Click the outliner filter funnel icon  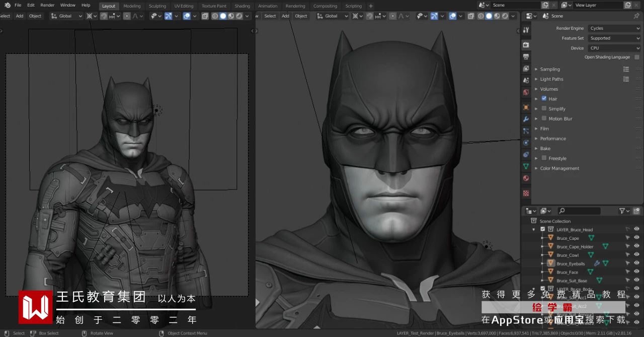pyautogui.click(x=622, y=211)
